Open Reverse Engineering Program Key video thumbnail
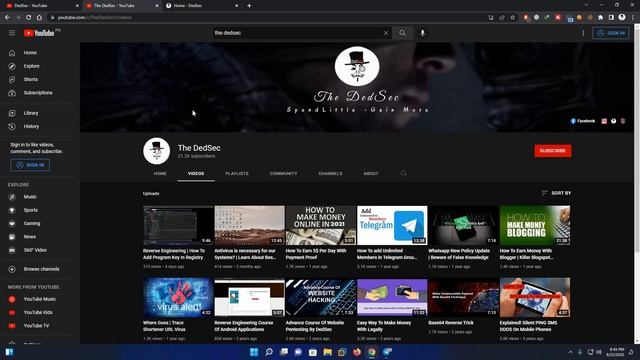This screenshot has width=640, height=360. click(178, 225)
